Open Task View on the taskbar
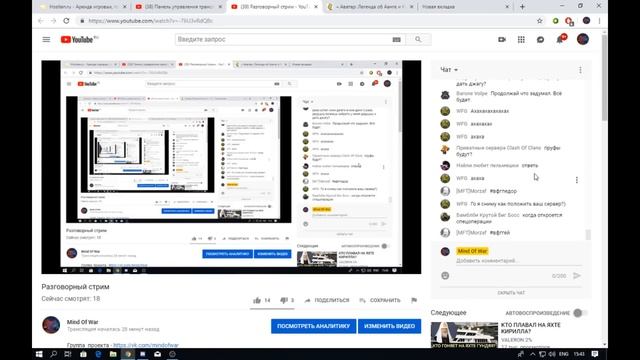This screenshot has height=360, width=640. (x=68, y=354)
